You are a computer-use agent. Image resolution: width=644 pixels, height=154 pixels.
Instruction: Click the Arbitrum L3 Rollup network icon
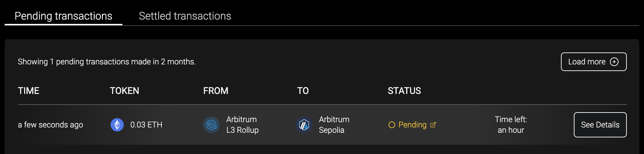coord(211,125)
